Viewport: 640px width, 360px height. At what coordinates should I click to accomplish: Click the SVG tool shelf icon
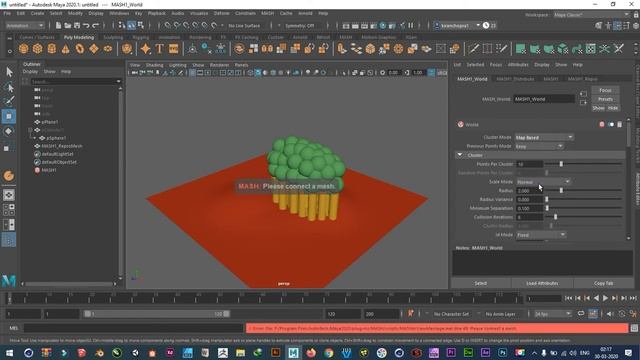(173, 49)
